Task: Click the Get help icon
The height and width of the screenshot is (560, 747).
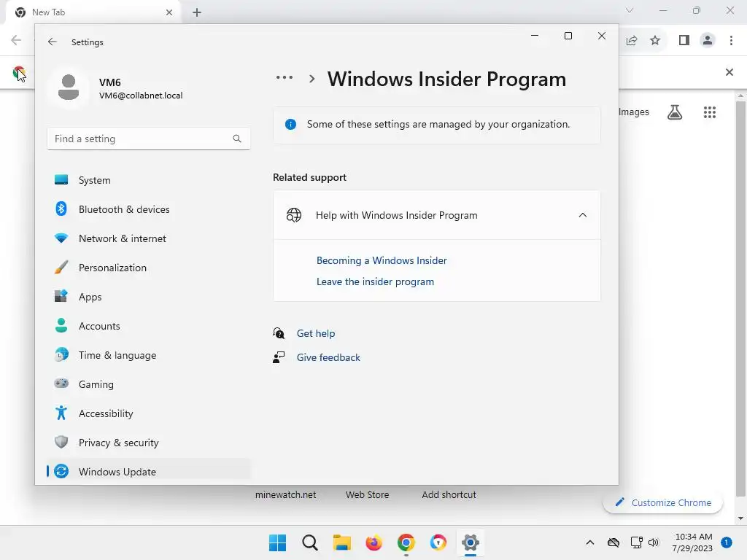Action: point(279,332)
